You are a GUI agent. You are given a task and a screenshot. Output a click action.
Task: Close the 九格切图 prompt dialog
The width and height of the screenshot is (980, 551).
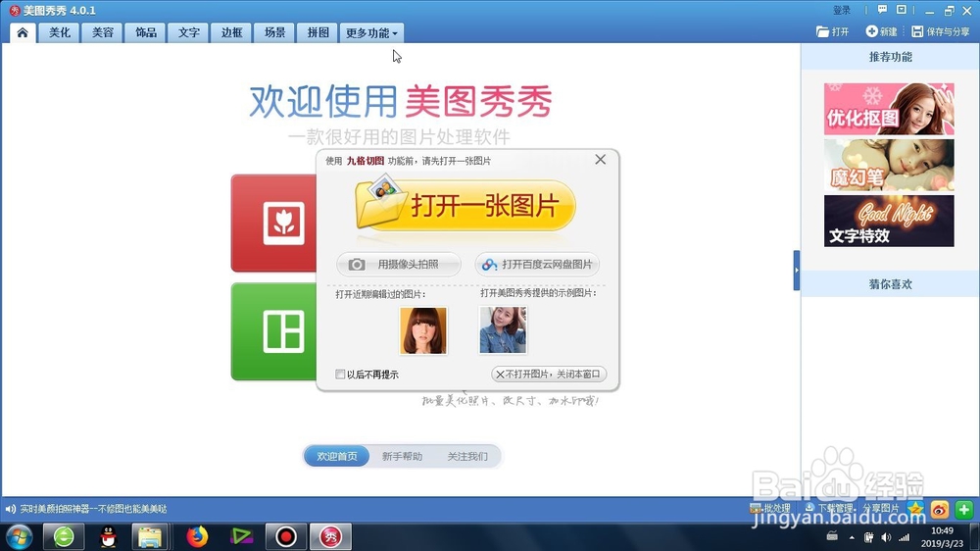(x=600, y=160)
